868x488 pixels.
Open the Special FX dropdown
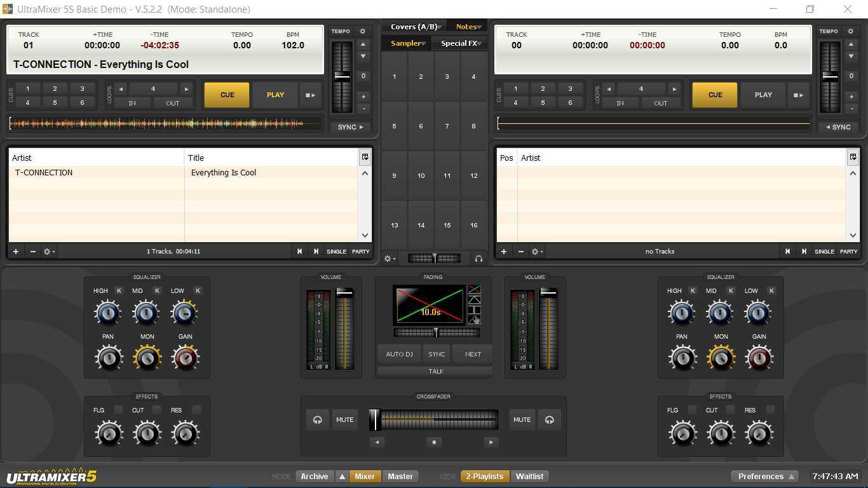[x=460, y=43]
